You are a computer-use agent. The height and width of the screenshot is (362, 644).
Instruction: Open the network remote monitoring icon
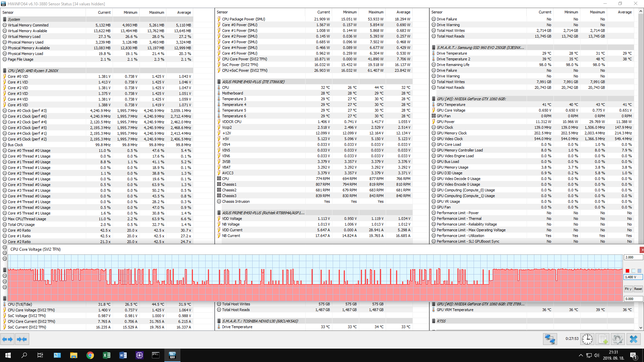tap(550, 339)
